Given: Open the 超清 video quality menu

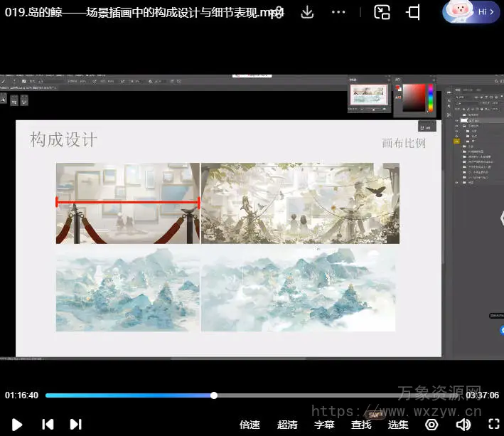Looking at the screenshot, I should point(287,425).
